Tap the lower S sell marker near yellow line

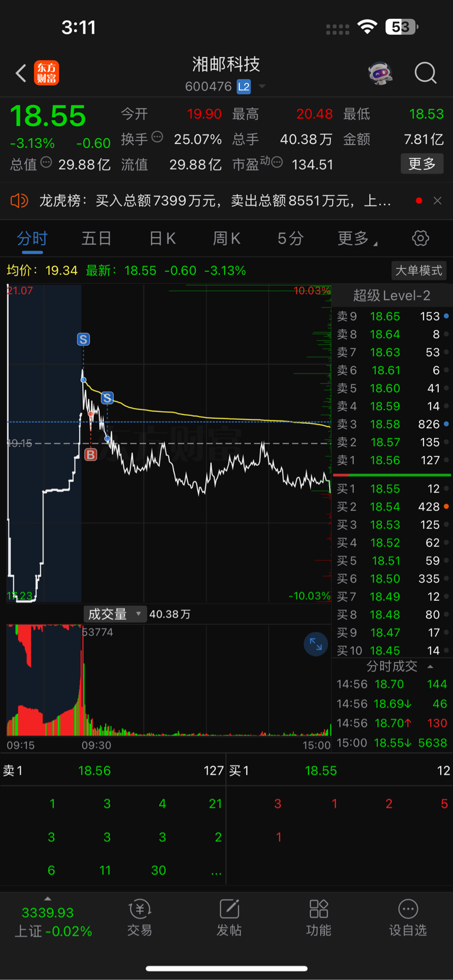[107, 398]
